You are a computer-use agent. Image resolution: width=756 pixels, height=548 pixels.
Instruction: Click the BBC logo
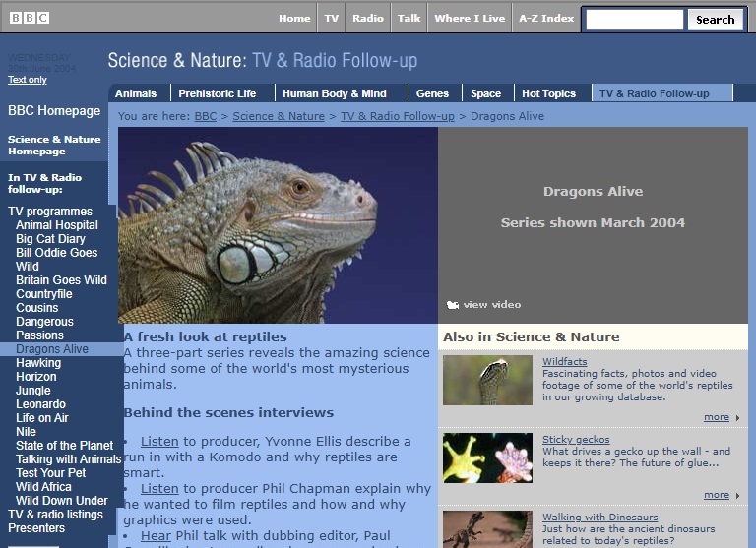click(x=30, y=18)
